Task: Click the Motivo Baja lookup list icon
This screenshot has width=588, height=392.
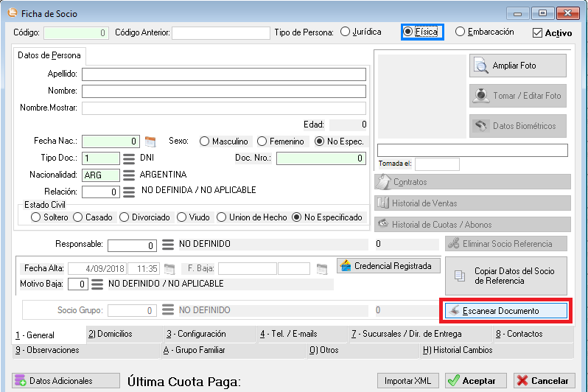Action: coord(97,284)
